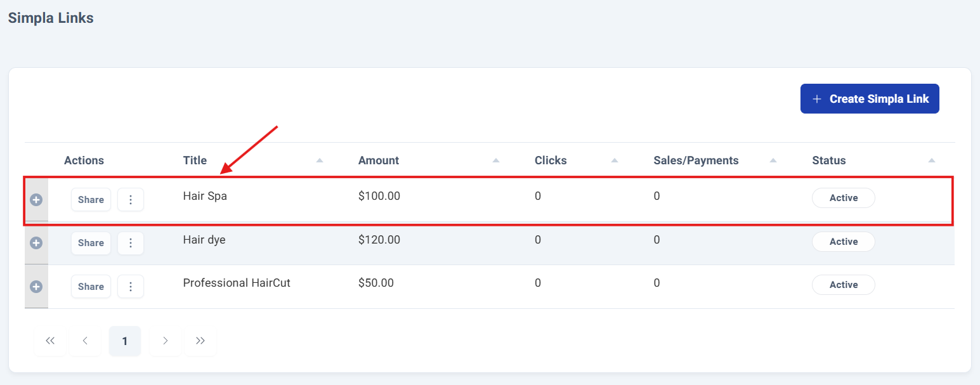The height and width of the screenshot is (385, 980).
Task: Open more options for Hair dye
Action: pyautogui.click(x=131, y=243)
